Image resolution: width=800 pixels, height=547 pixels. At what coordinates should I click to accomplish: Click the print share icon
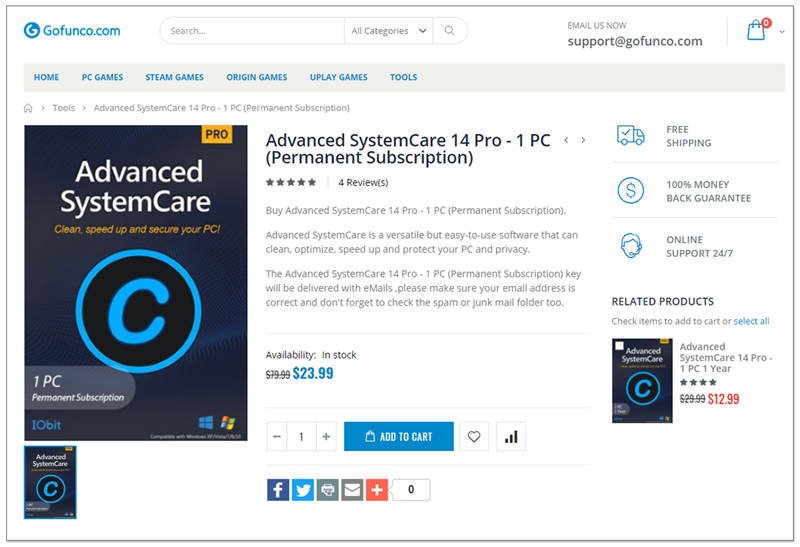pyautogui.click(x=328, y=490)
